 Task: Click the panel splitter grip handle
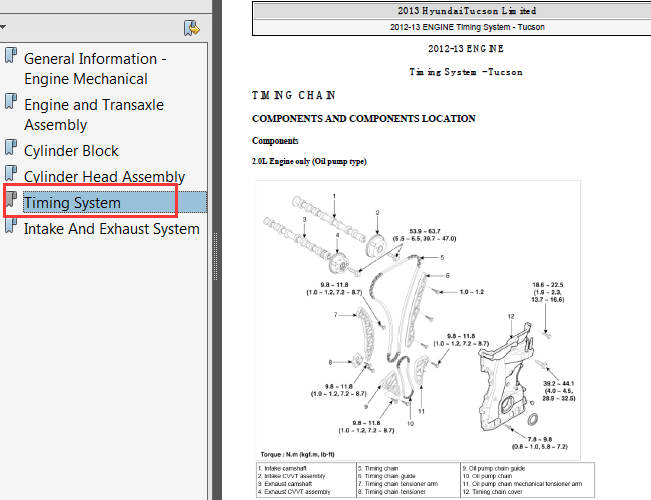[215, 257]
